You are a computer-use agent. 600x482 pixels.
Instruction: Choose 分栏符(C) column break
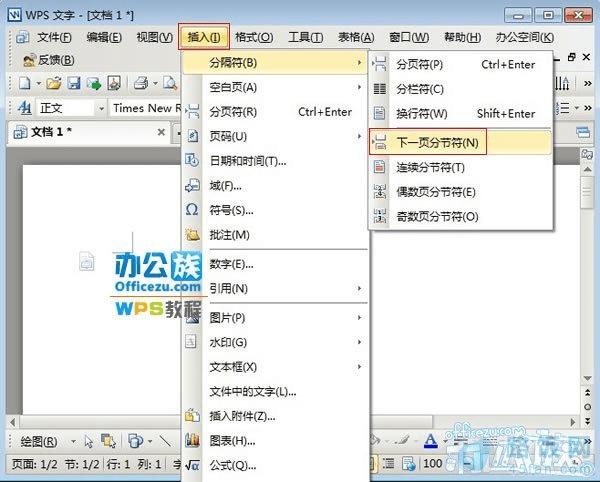pyautogui.click(x=461, y=89)
